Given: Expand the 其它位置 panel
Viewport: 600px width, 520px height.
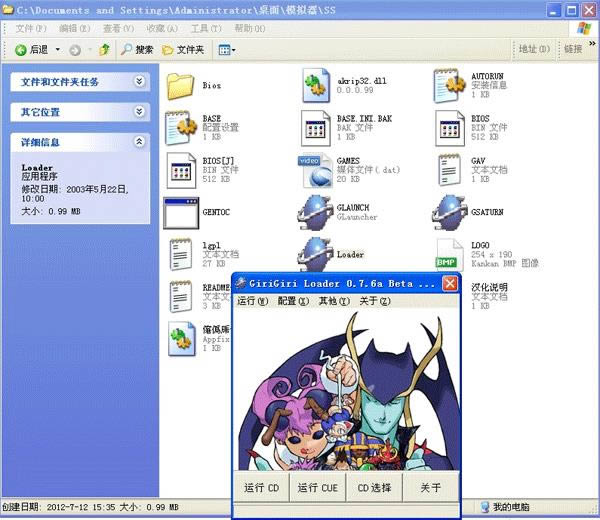Looking at the screenshot, I should [x=139, y=111].
